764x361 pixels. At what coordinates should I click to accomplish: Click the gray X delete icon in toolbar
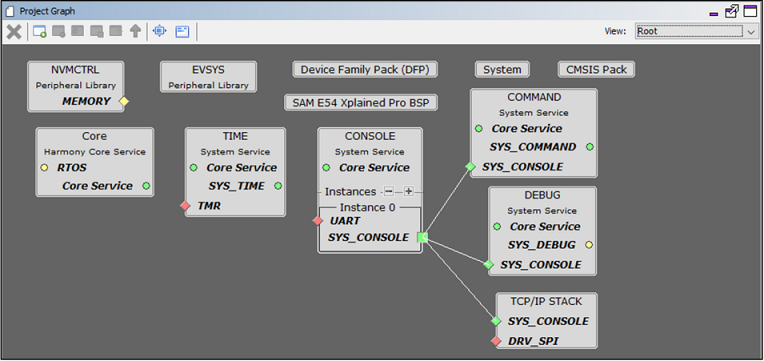pyautogui.click(x=14, y=32)
